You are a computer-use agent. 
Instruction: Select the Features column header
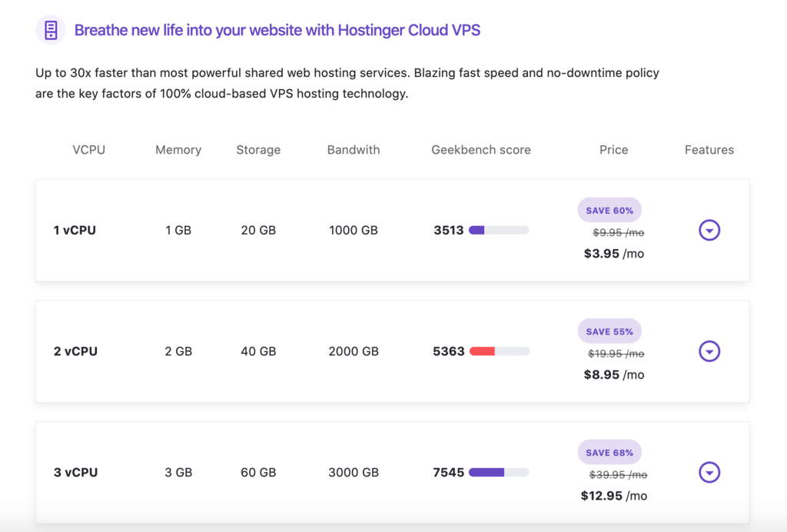(x=709, y=150)
